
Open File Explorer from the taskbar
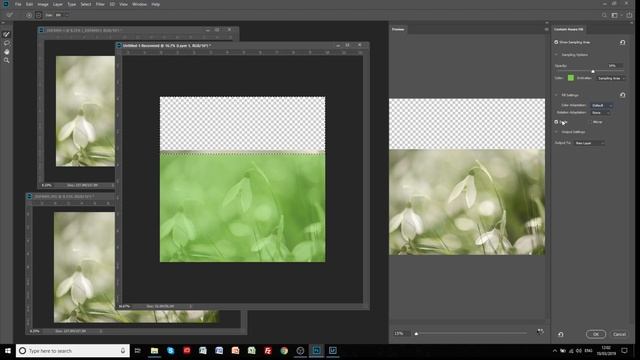pos(154,351)
